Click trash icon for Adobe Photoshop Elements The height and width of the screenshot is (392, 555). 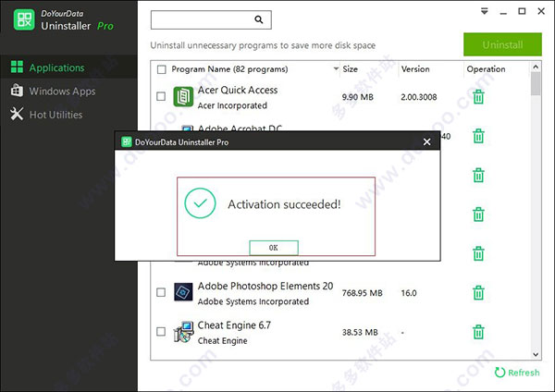(478, 293)
